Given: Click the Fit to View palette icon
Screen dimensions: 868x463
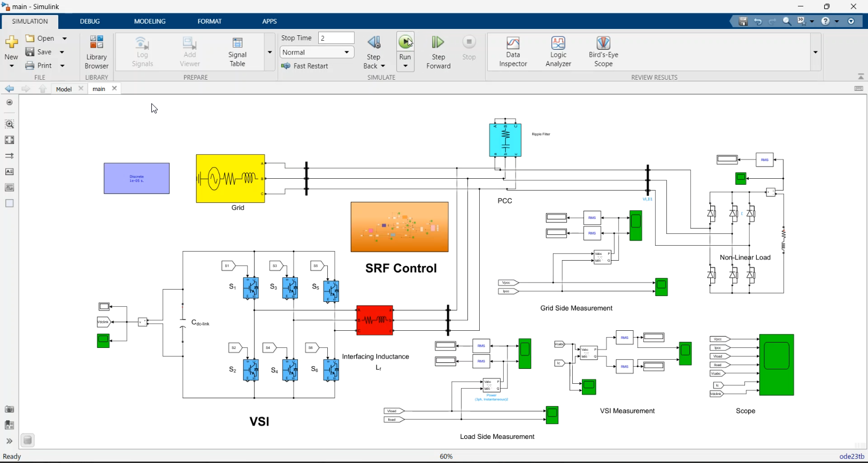Looking at the screenshot, I should [x=10, y=140].
